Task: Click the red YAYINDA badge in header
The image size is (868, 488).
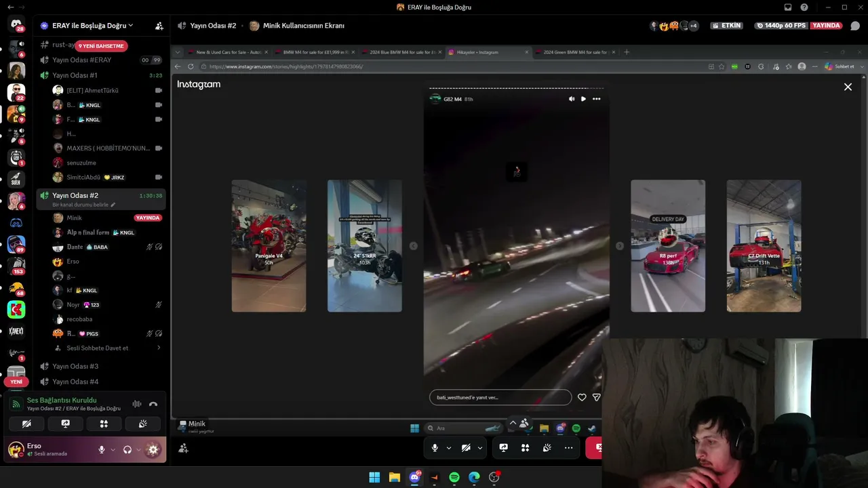Action: click(827, 26)
